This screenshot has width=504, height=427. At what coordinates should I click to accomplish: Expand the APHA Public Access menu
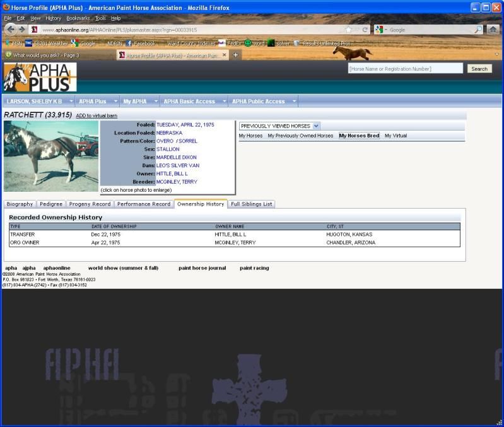pyautogui.click(x=263, y=101)
